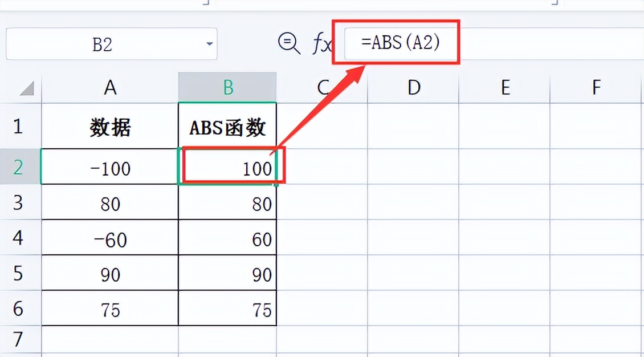Viewport: 644px width, 357px height.
Task: Click the Name Box showing B2
Action: click(x=111, y=44)
